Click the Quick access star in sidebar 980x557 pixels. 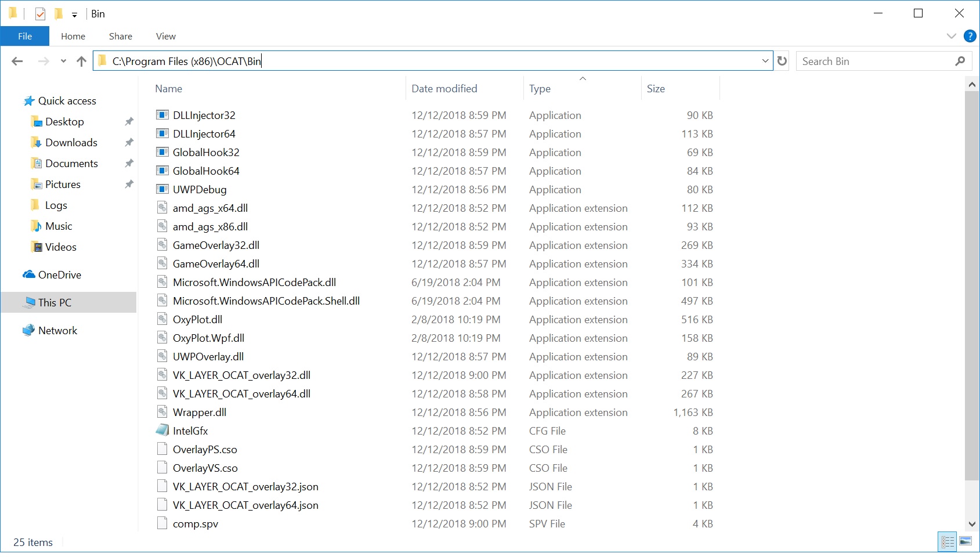(28, 100)
